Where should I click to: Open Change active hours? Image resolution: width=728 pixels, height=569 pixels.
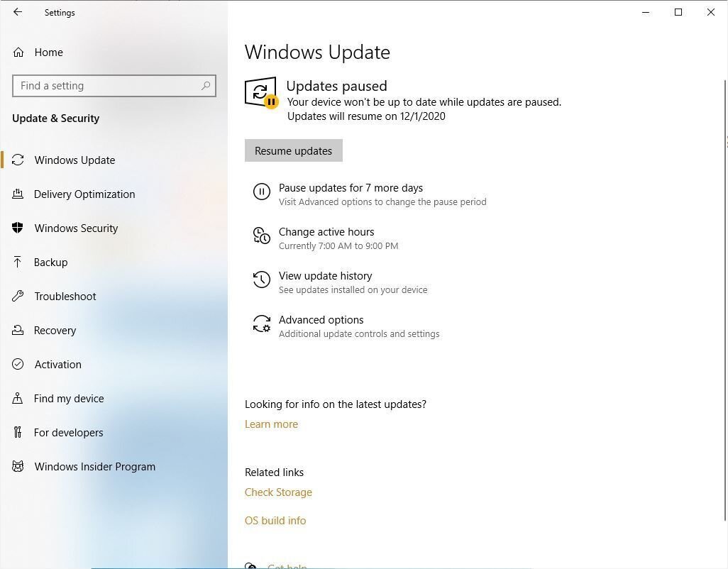[326, 231]
